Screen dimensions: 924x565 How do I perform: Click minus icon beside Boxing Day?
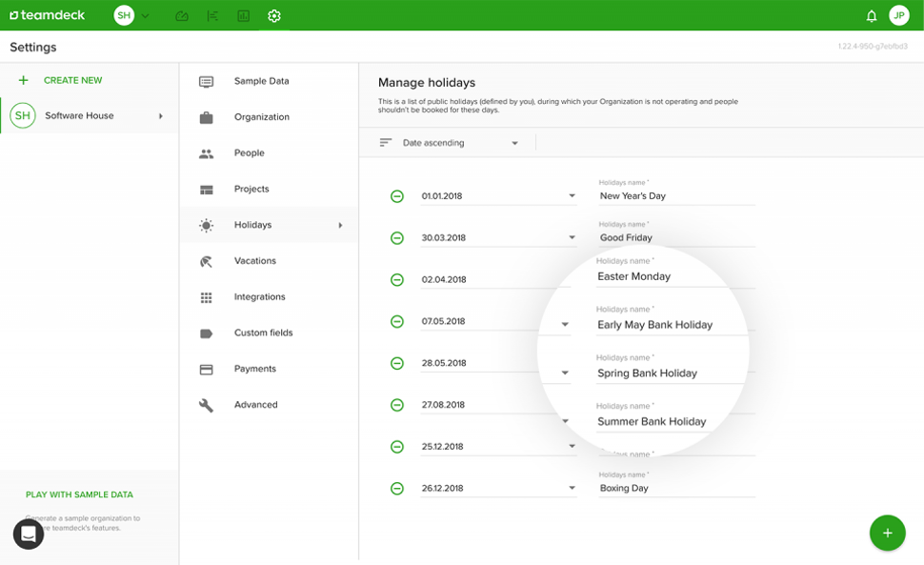coord(397,489)
